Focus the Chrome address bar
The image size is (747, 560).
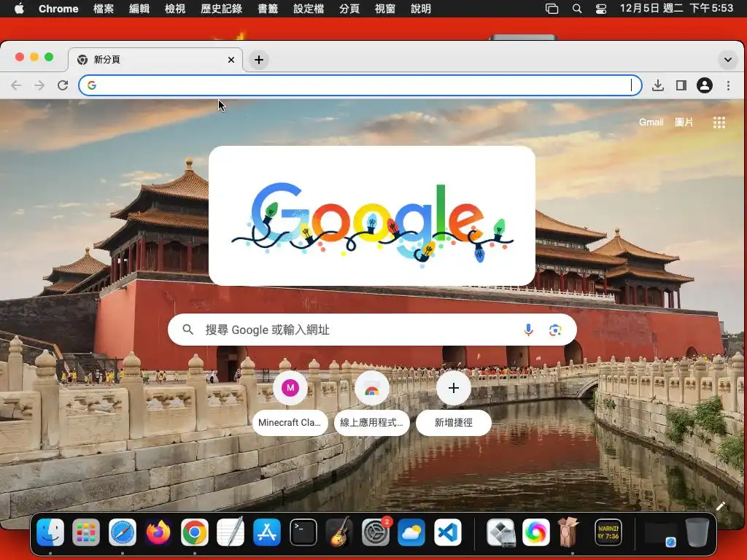coord(360,85)
